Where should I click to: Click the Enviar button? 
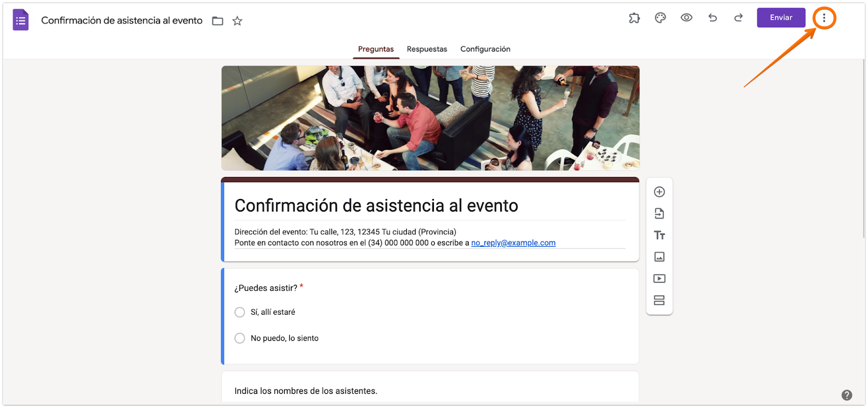pyautogui.click(x=781, y=17)
